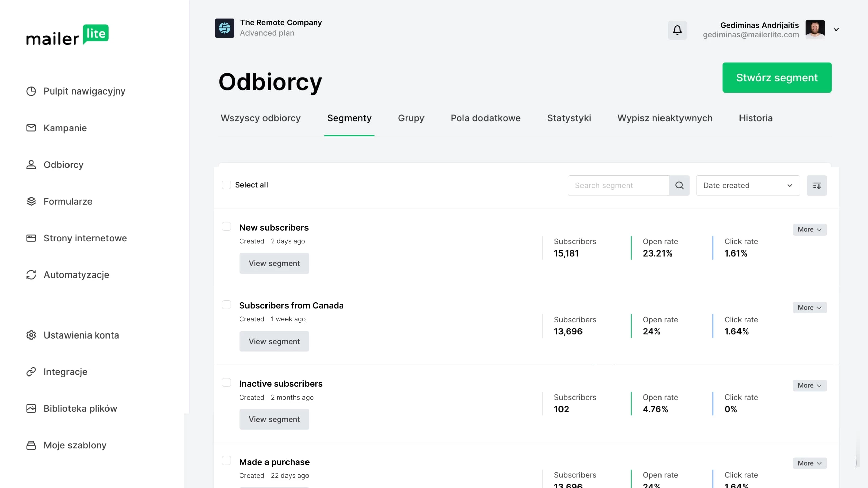Viewport: 868px width, 488px height.
Task: Tick the New subscribers segment checkbox
Action: (x=226, y=226)
